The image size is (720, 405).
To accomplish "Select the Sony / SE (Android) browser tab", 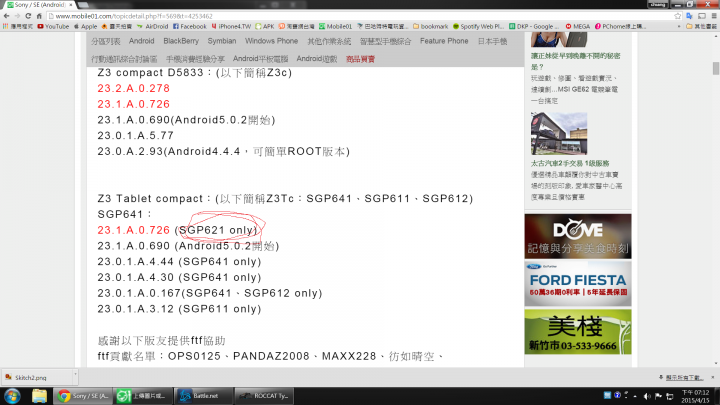I will coord(39,5).
